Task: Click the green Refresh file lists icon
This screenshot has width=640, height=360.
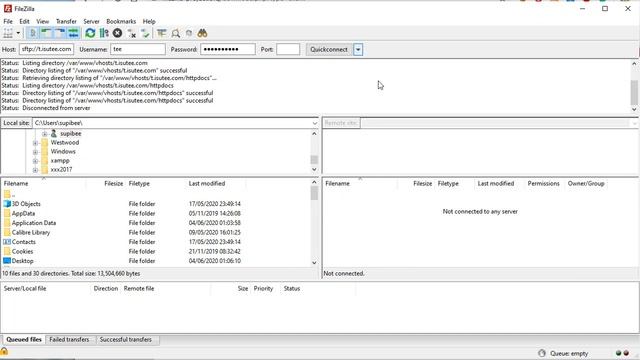Action: pyautogui.click(x=90, y=33)
